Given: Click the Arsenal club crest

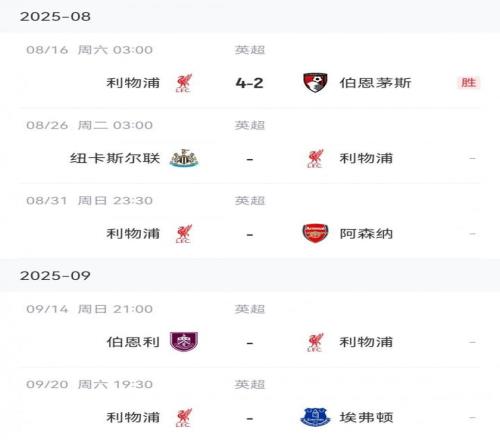Looking at the screenshot, I should coord(315,233).
